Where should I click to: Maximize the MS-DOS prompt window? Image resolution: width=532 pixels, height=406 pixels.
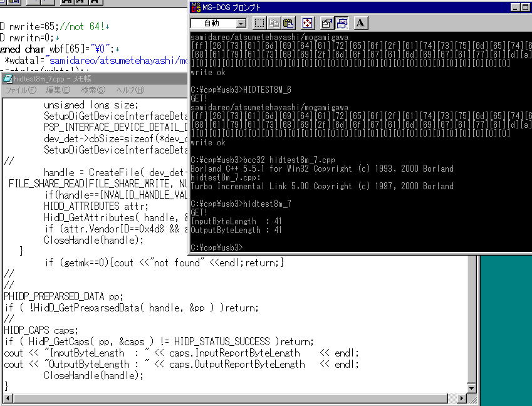click(526, 7)
